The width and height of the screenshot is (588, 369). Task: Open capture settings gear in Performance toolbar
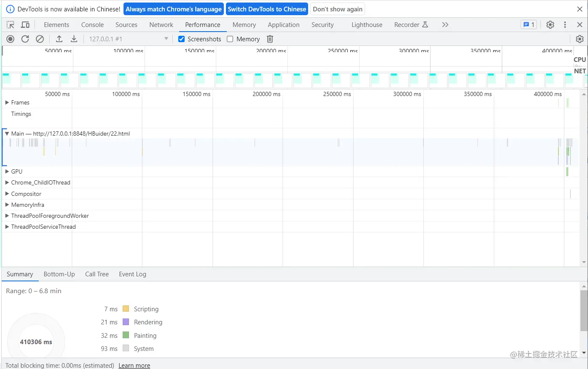pyautogui.click(x=580, y=39)
